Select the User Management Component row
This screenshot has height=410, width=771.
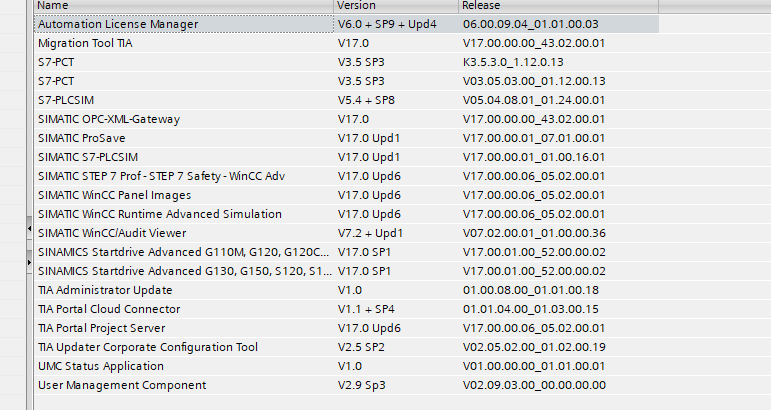122,385
